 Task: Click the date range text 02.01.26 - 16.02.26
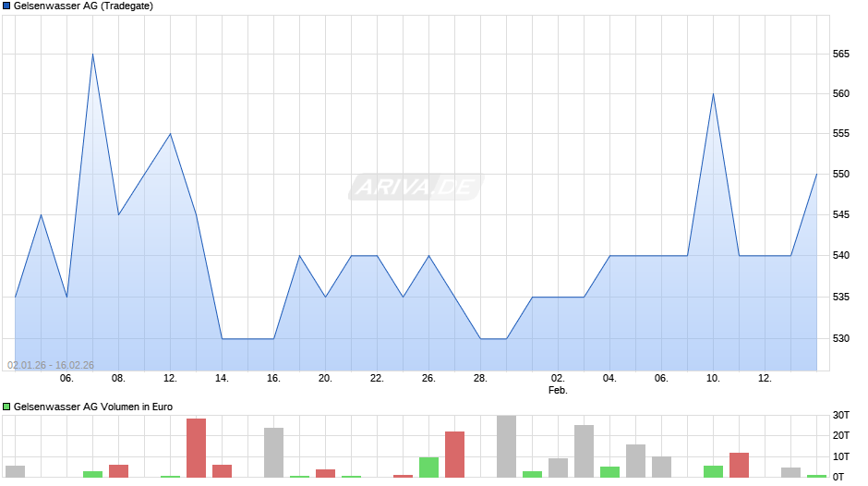pyautogui.click(x=51, y=365)
